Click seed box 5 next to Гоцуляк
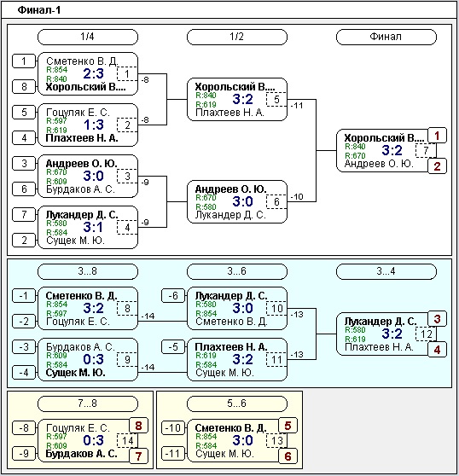The image size is (459, 476). [x=24, y=113]
